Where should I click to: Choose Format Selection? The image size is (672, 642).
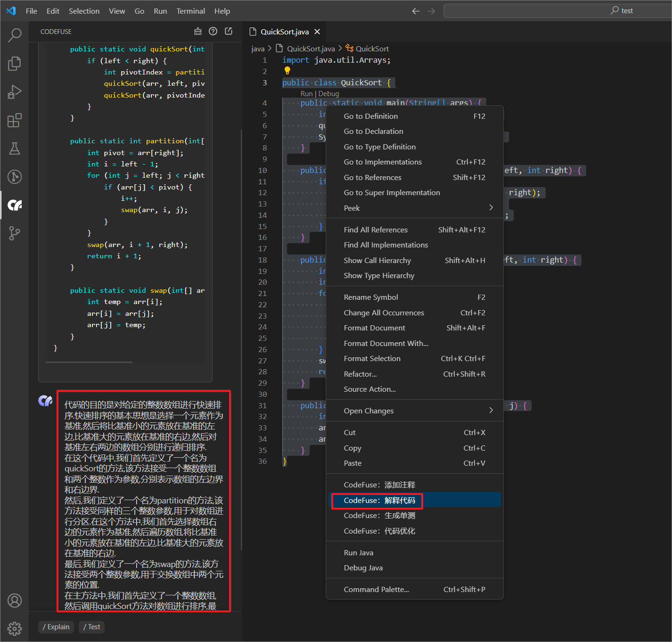tap(415, 358)
